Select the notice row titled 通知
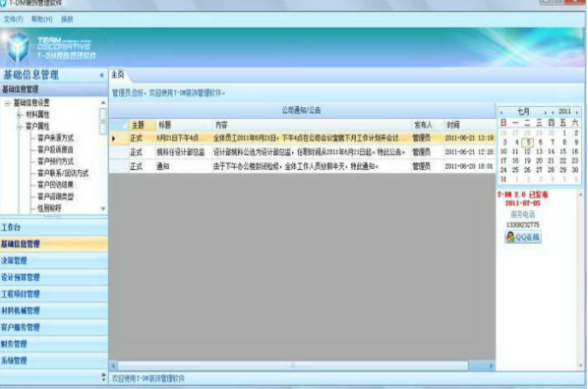Image resolution: width=588 pixels, height=389 pixels. coord(302,166)
